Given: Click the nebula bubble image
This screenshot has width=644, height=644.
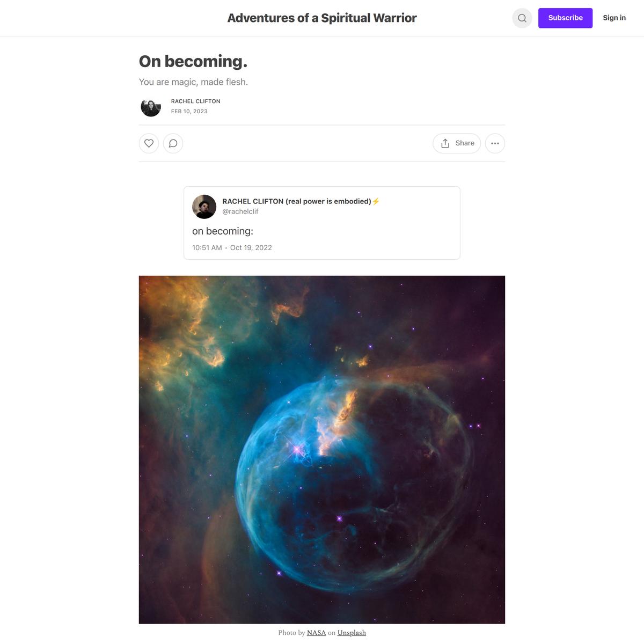Looking at the screenshot, I should (322, 450).
